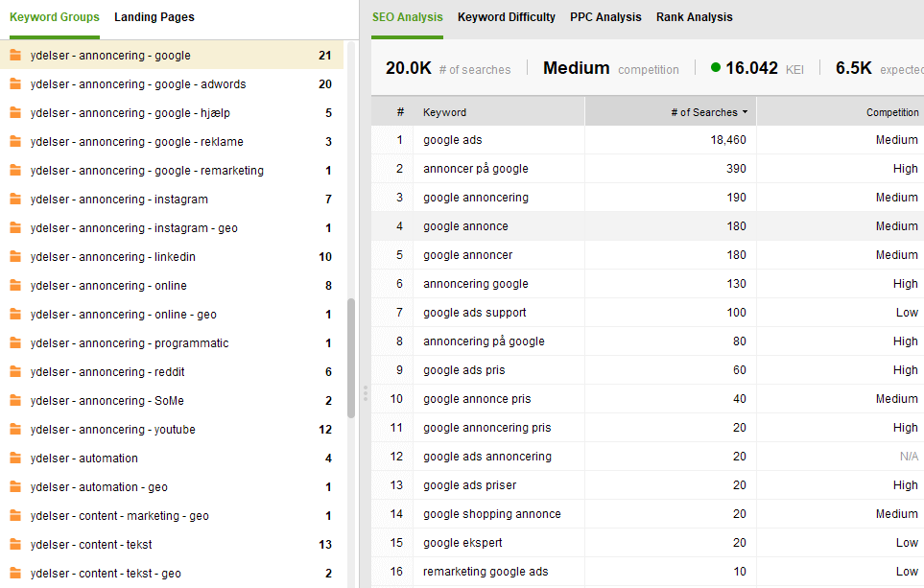Click folder icon for ydelser - annoncering - instagram
Image resolution: width=924 pixels, height=588 pixels.
point(15,200)
